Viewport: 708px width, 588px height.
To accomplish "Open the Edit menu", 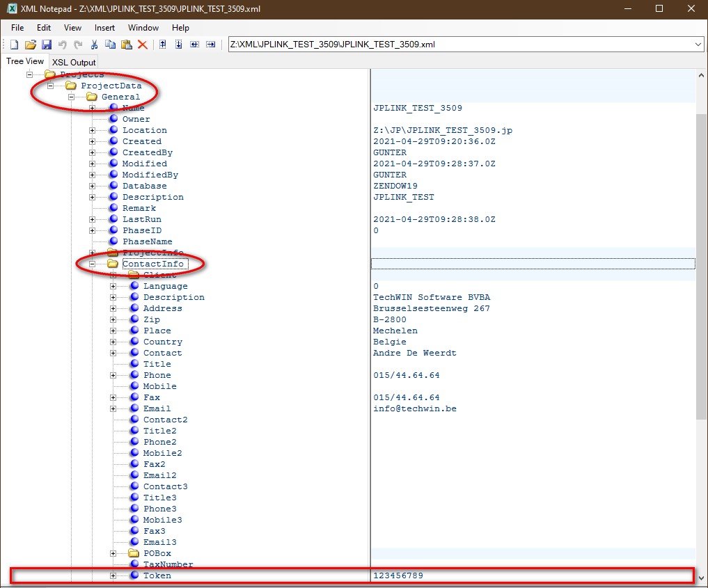I will (x=44, y=28).
